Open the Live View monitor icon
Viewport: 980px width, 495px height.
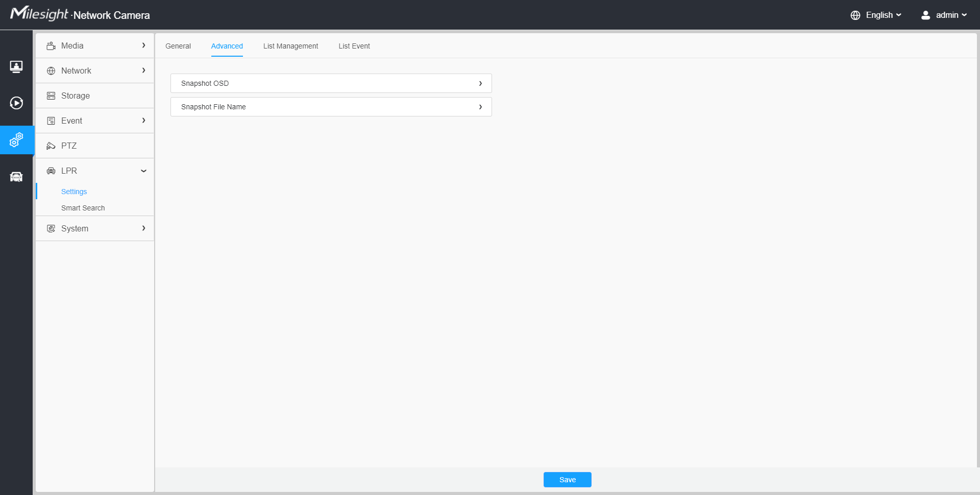tap(16, 66)
